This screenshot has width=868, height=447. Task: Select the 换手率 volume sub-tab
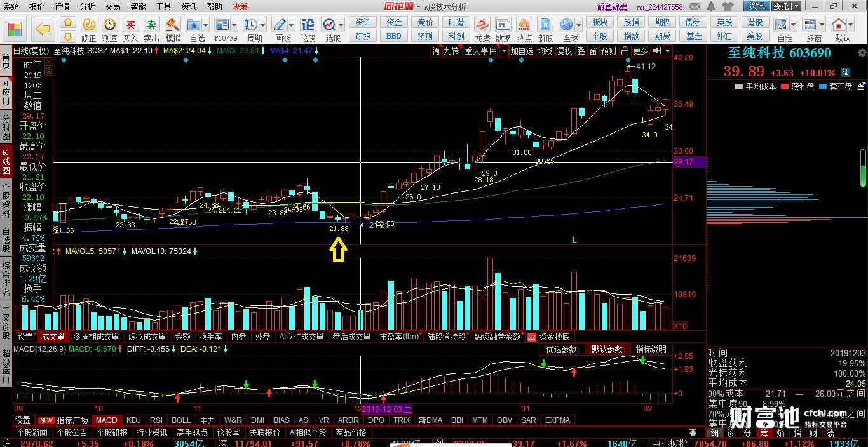coord(210,337)
